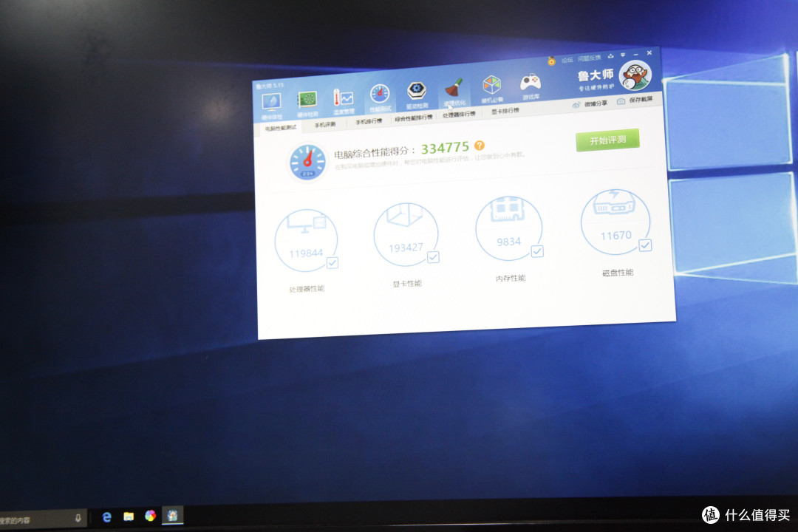This screenshot has width=798, height=532.
Task: Switch to the 手机排行榜 tab
Action: tap(369, 121)
